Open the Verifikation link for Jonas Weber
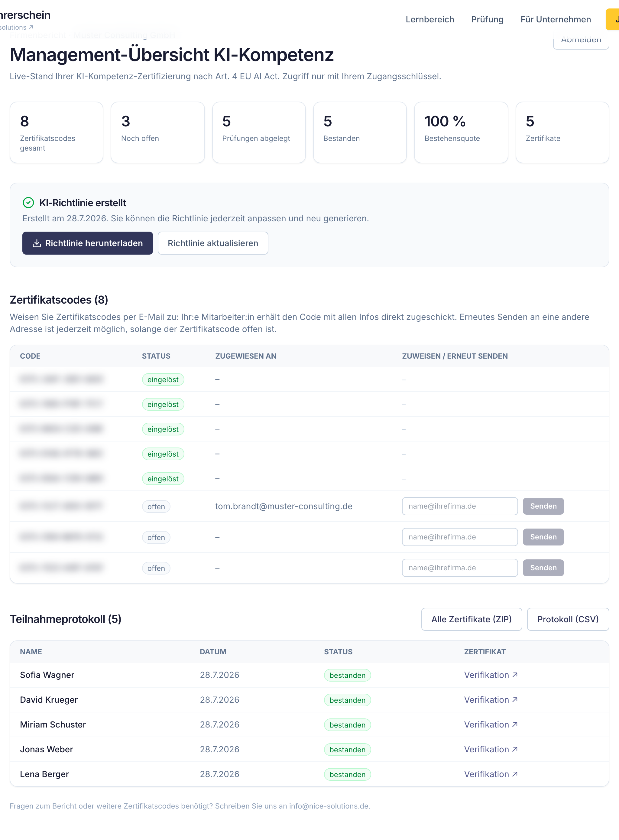This screenshot has height=840, width=619. tap(491, 749)
